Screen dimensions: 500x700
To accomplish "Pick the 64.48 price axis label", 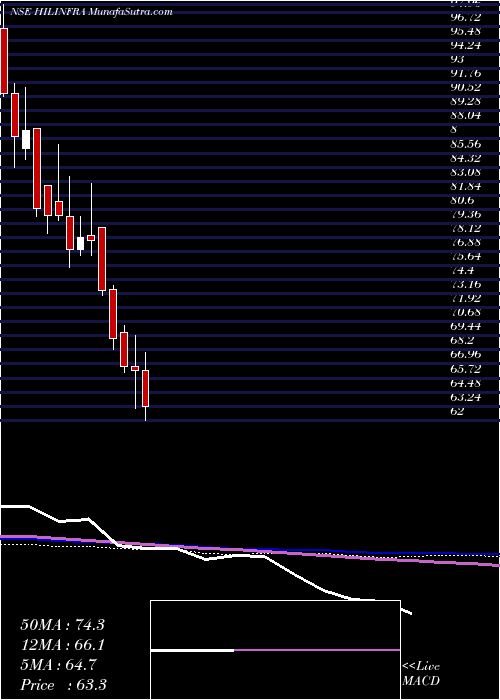I will coord(466,382).
